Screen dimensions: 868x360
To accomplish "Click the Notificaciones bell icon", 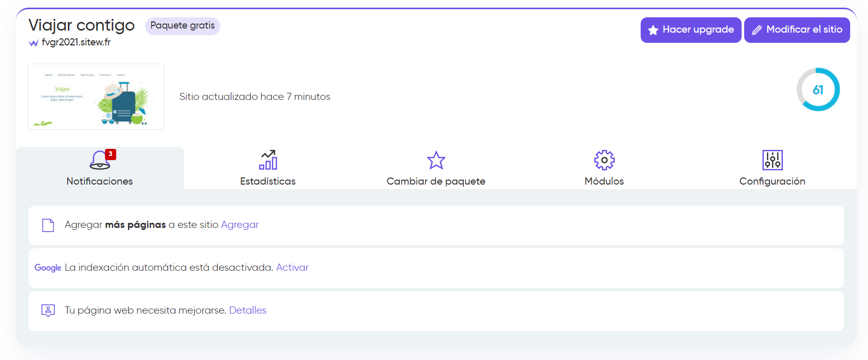I will pyautogui.click(x=99, y=160).
